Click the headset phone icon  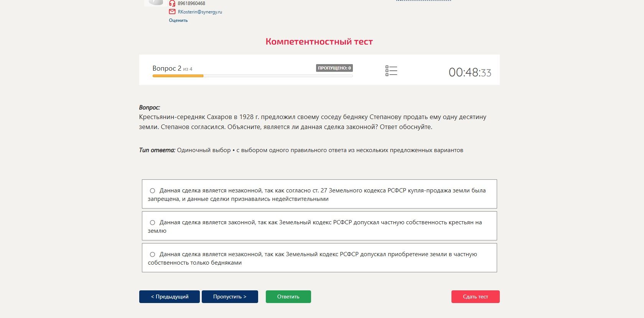tap(172, 3)
